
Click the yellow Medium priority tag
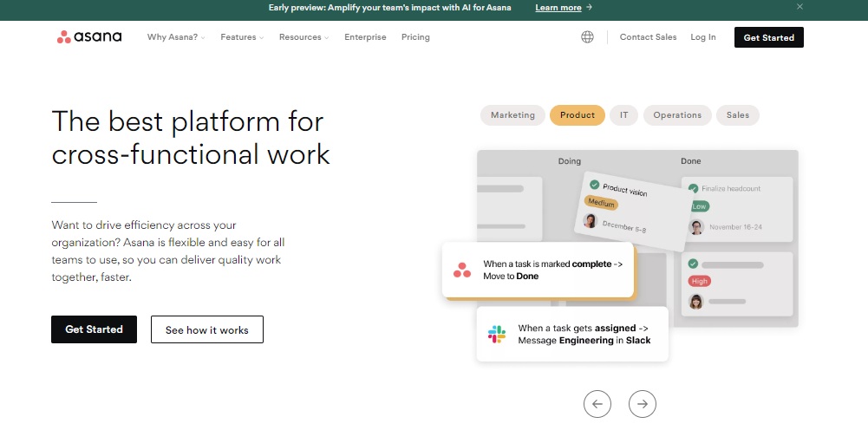[600, 203]
